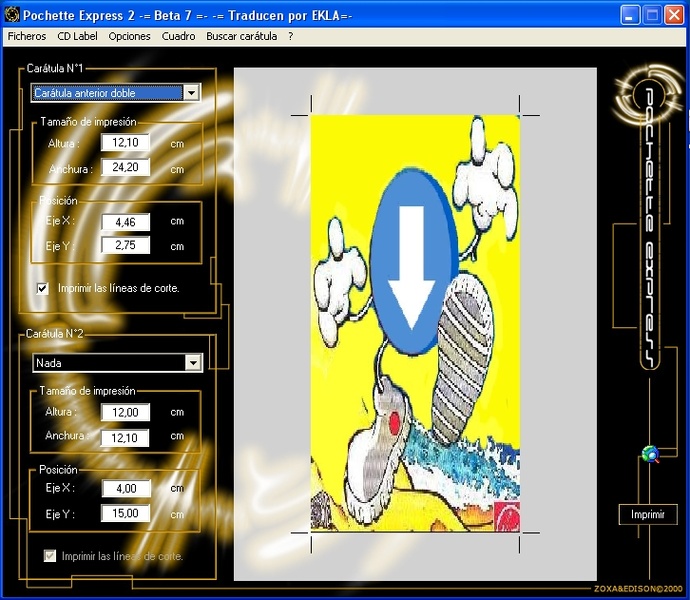Screen dimensions: 690x600
Task: Close the Pochette Express window
Action: coord(674,15)
